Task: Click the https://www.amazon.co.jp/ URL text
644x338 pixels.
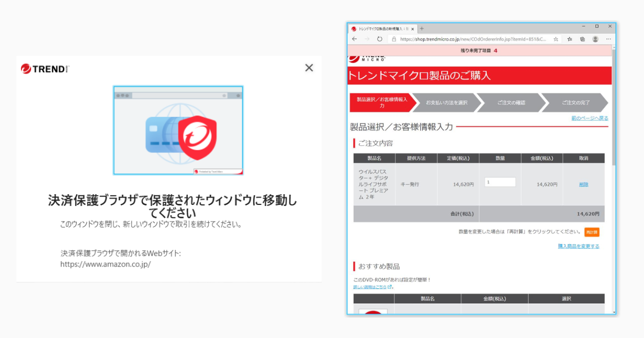Action: point(106,264)
